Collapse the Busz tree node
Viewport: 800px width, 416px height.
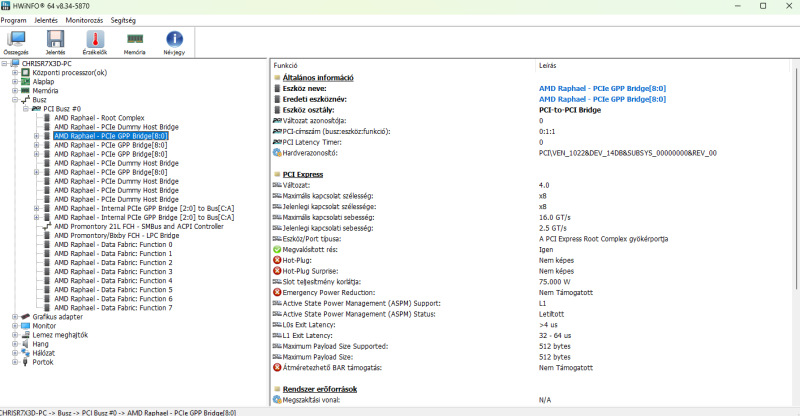click(15, 100)
